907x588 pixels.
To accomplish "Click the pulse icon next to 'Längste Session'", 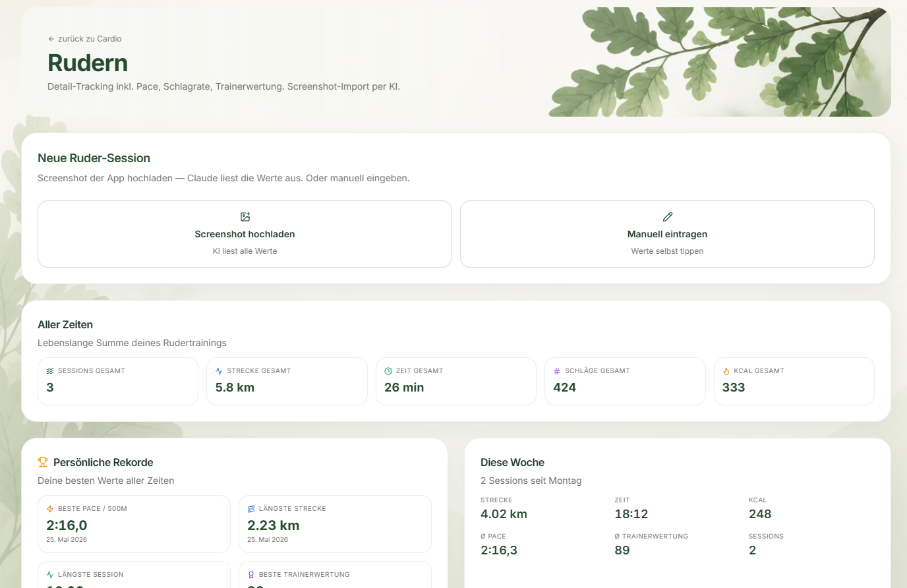I will coord(50,575).
